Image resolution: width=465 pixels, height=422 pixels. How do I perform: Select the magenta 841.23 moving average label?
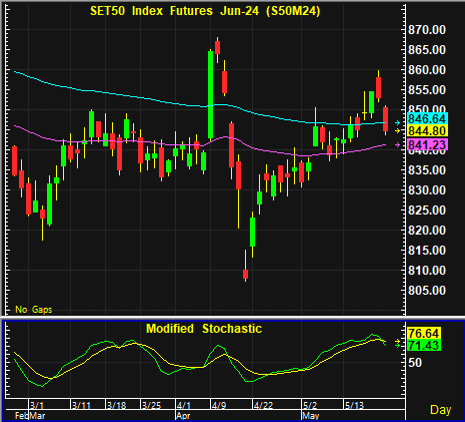(427, 145)
